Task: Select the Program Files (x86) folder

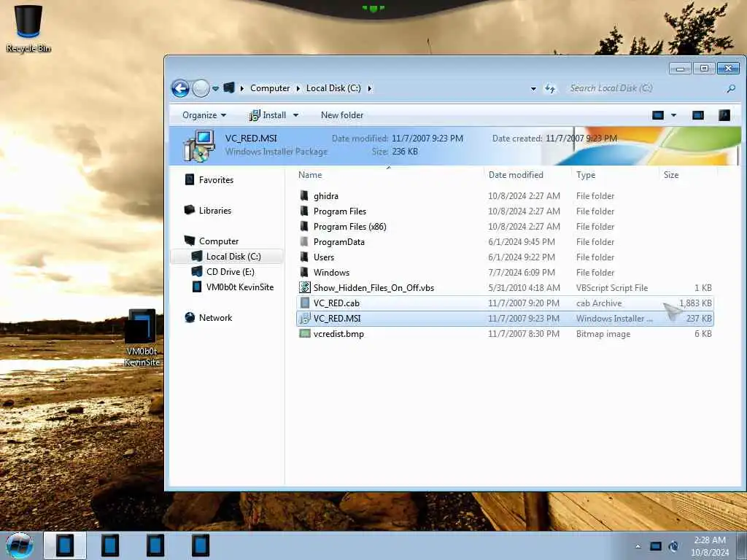Action: 349,227
